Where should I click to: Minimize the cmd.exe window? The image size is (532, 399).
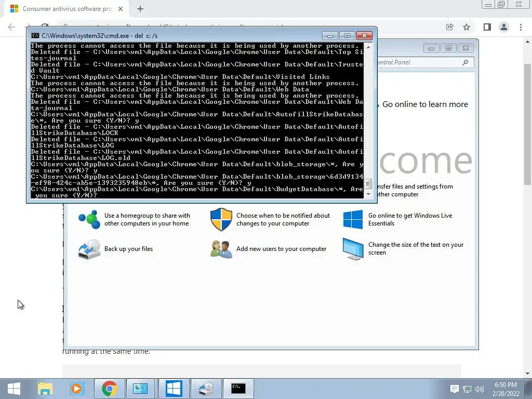tap(330, 36)
